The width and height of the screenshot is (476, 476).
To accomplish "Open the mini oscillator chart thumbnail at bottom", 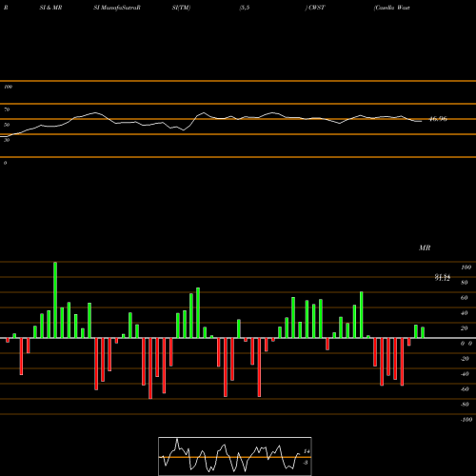I will click(x=235, y=456).
